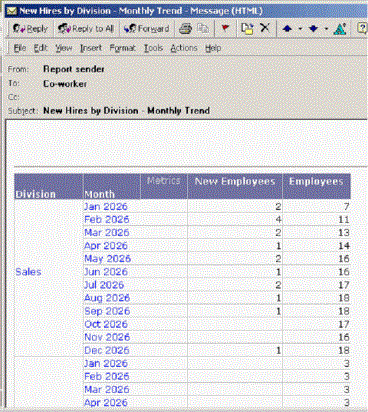Open the Dec 2026 month link
The height and width of the screenshot is (412, 368).
click(107, 350)
